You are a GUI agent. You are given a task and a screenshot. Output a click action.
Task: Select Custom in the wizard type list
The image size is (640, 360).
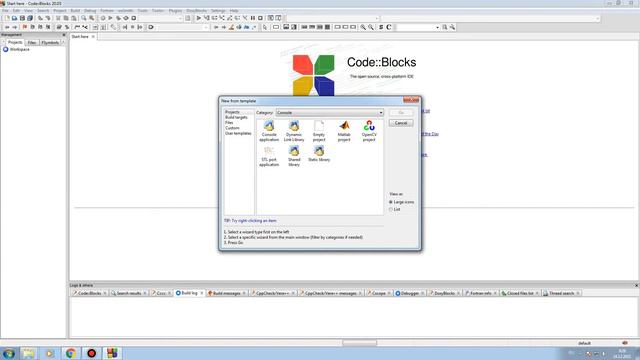point(232,128)
